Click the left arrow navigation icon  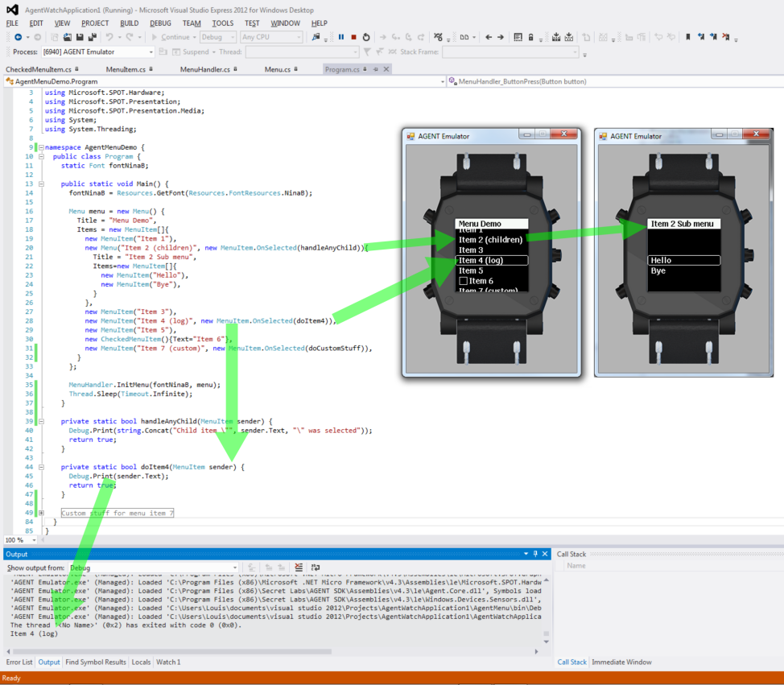(x=489, y=37)
